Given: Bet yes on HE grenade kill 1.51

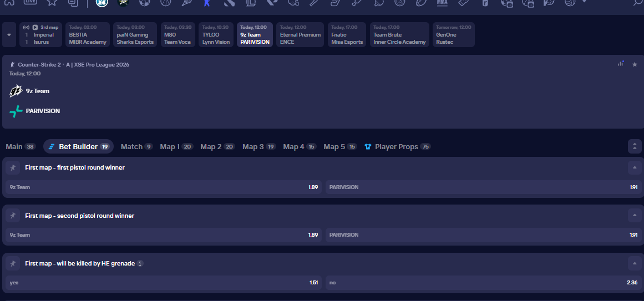Looking at the screenshot, I should [x=164, y=283].
